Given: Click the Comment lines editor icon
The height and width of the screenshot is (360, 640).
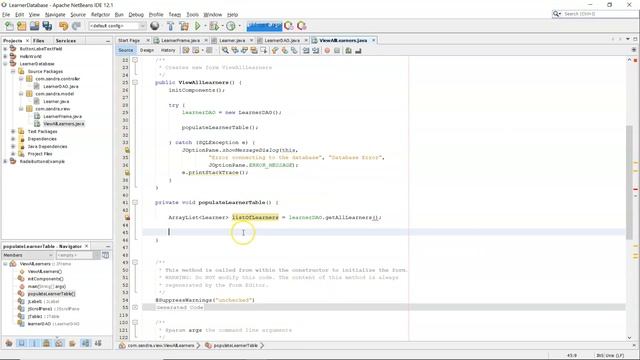Looking at the screenshot, I should pyautogui.click(x=348, y=50).
